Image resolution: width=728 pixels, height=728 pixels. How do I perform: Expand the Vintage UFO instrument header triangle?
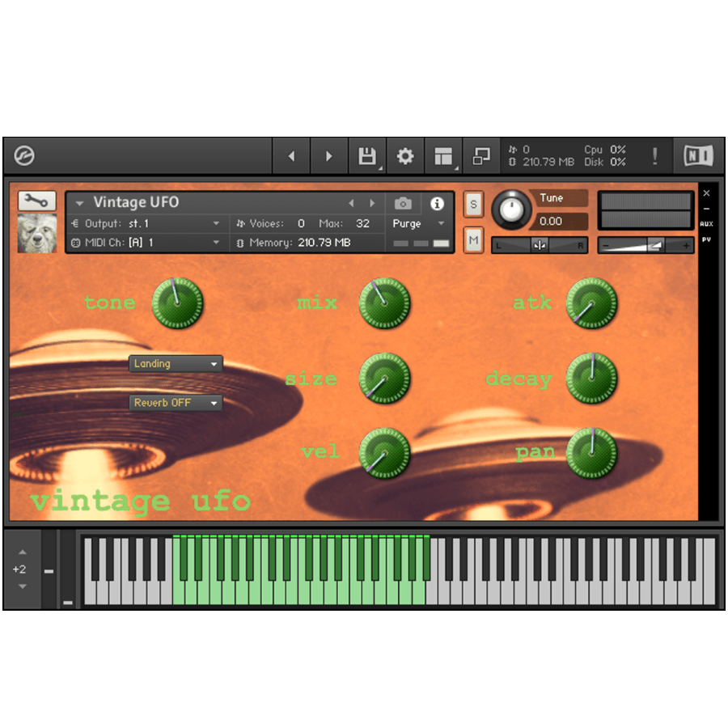coord(79,203)
